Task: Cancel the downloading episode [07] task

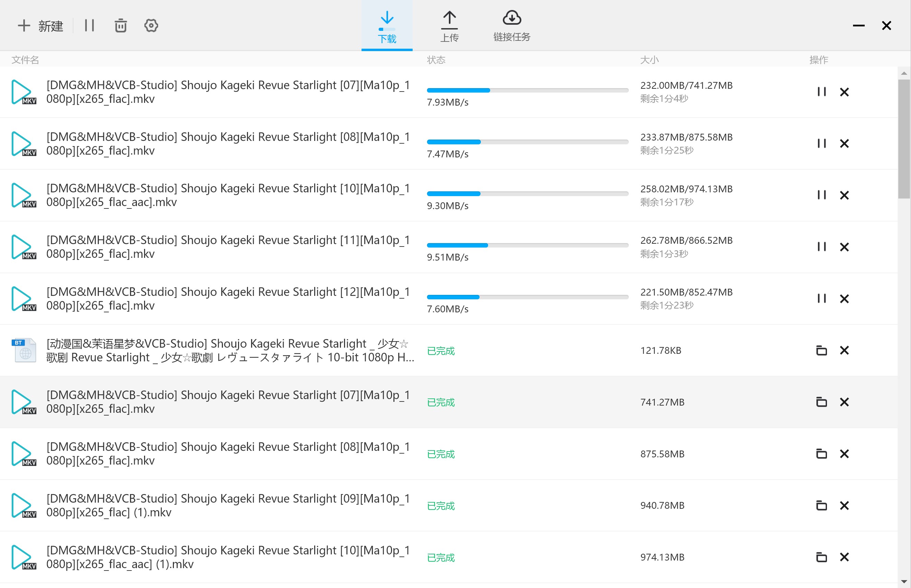Action: pos(844,92)
